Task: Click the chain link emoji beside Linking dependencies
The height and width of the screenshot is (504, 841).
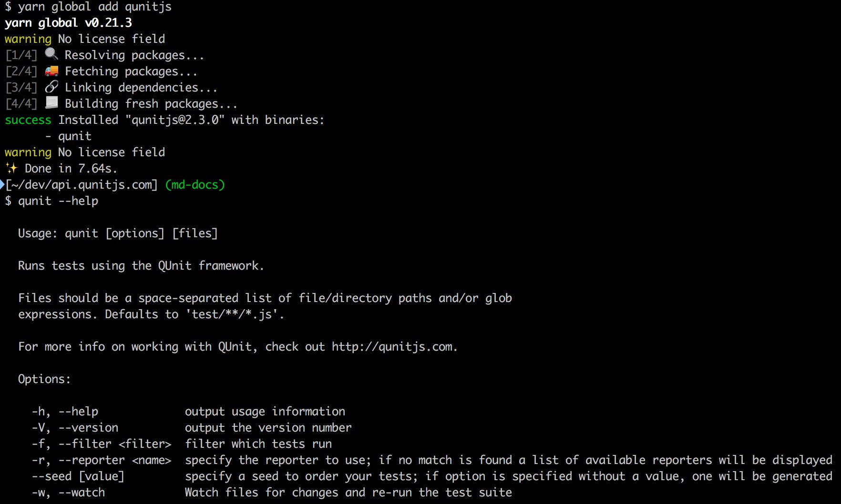Action: coord(51,87)
